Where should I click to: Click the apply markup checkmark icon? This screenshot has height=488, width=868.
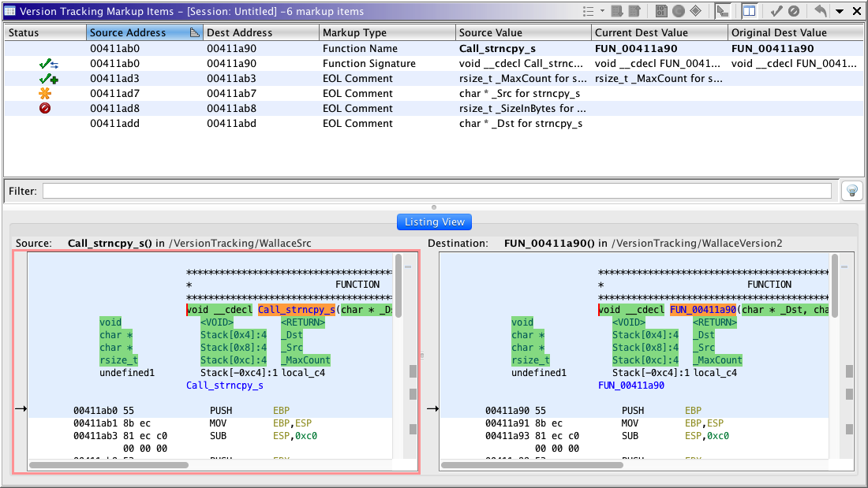click(x=776, y=11)
